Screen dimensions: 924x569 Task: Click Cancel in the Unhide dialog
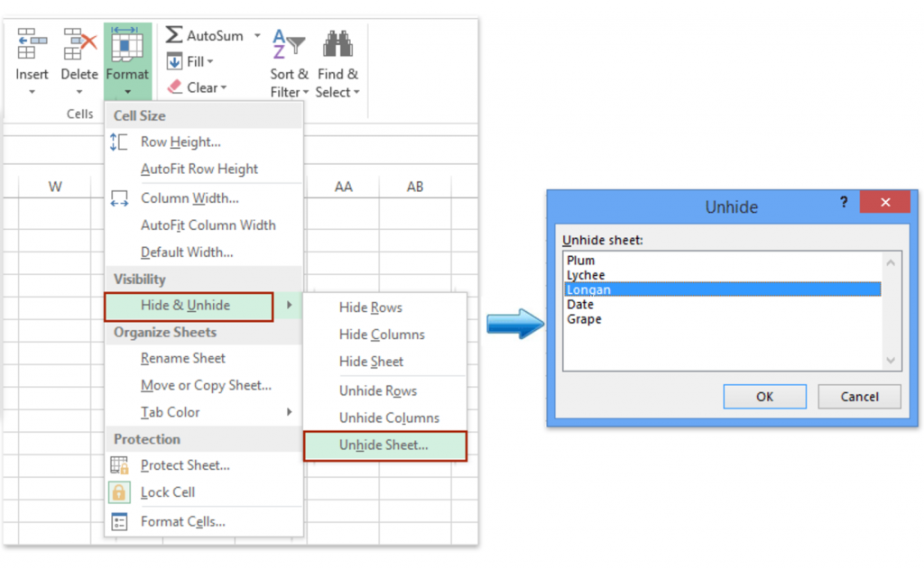pos(858,396)
